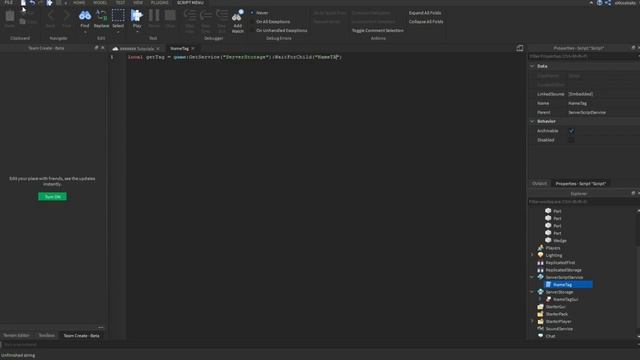Select StarterGui in Explorer

point(551,307)
